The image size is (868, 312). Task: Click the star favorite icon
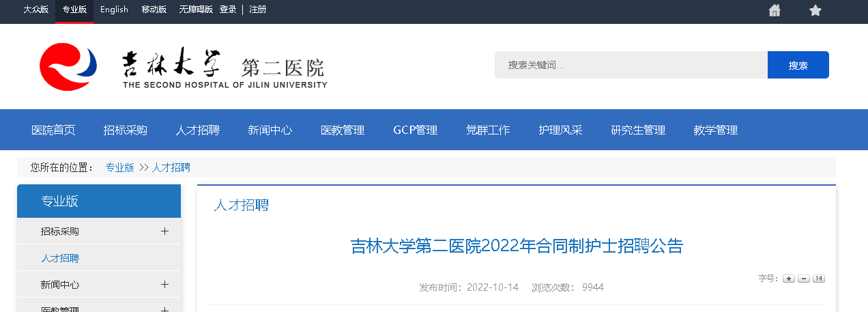tap(815, 10)
